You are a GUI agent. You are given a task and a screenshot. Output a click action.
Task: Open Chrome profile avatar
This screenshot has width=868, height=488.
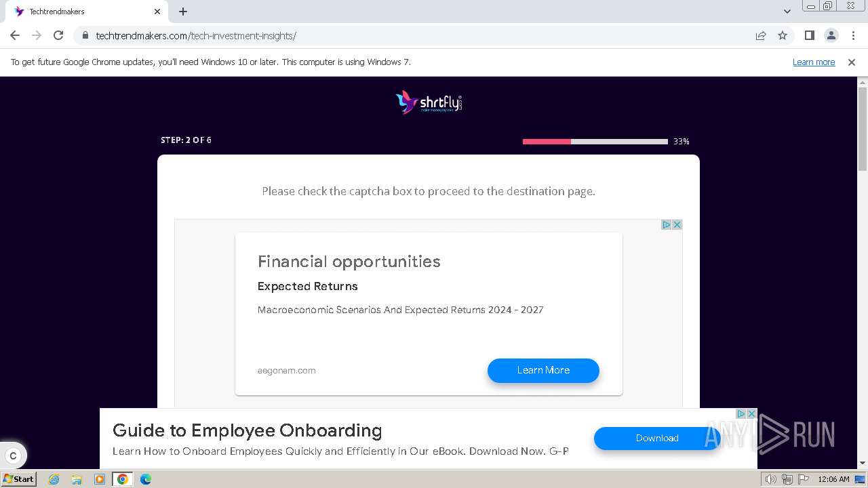pos(831,35)
